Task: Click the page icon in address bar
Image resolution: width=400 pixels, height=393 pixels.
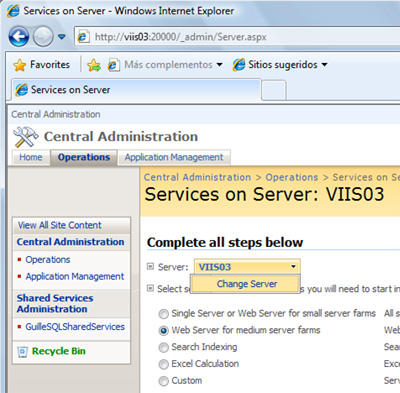Action: click(x=83, y=37)
